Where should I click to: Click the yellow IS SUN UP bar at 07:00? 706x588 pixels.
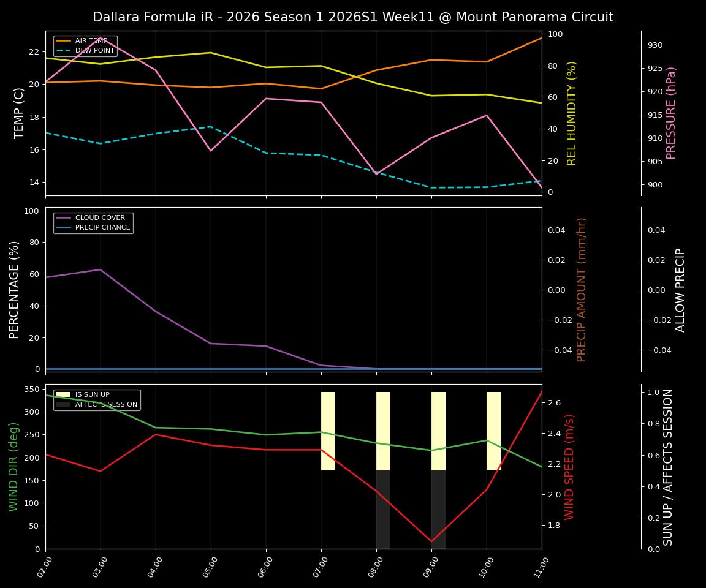point(327,429)
